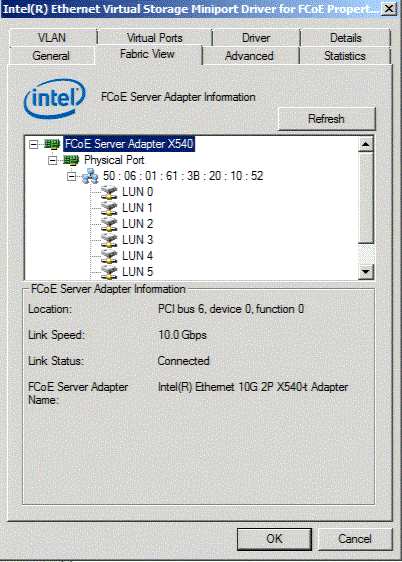Select the LUN 1 label

138,208
